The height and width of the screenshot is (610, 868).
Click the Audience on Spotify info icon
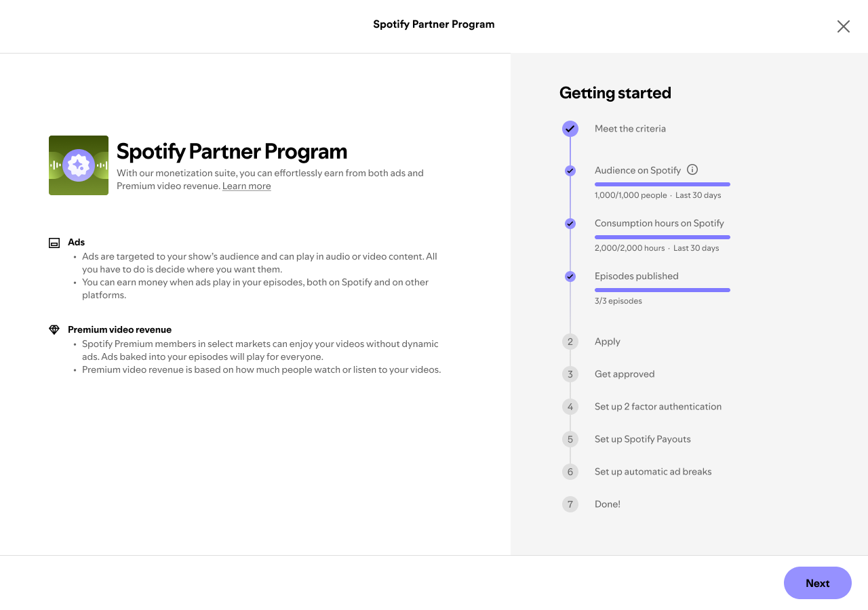692,170
